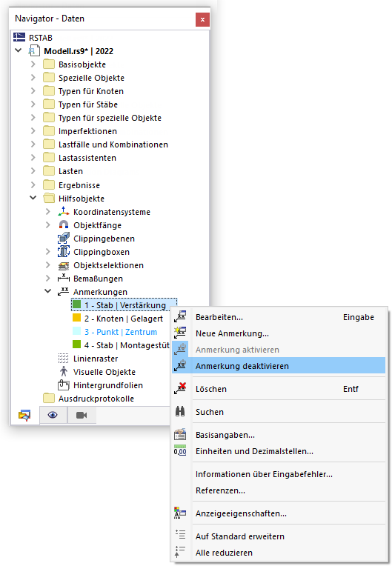
Task: Expand the Koordinatensysteme node
Action: click(x=48, y=212)
